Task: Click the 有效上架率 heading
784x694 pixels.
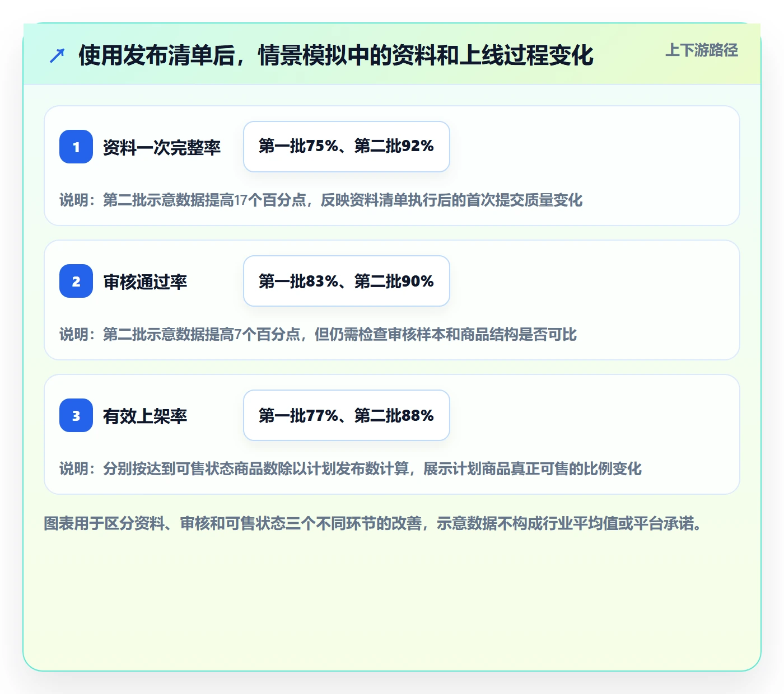Action: tap(145, 416)
